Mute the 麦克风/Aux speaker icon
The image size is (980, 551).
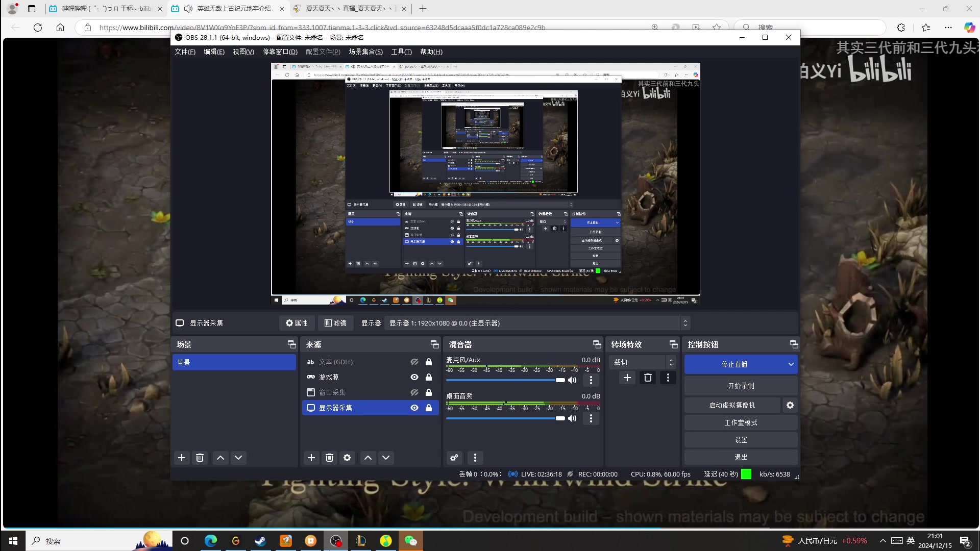pyautogui.click(x=573, y=380)
